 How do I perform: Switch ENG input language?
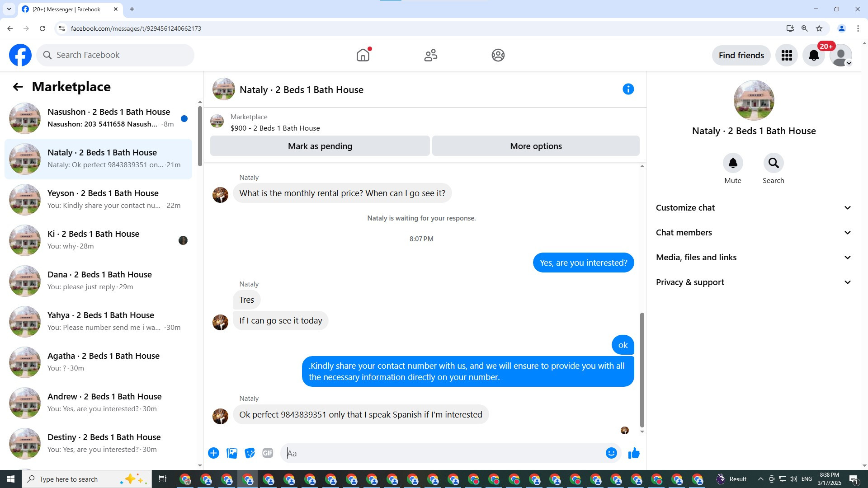point(807,479)
